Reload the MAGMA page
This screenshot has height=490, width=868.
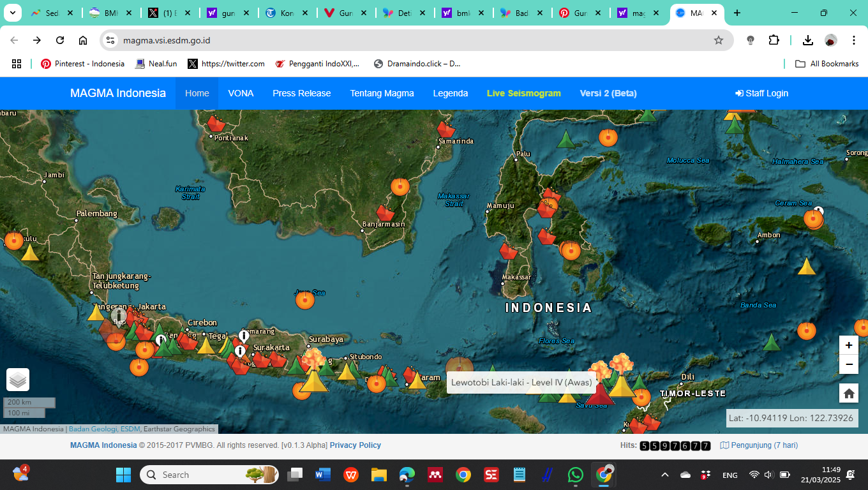pos(60,40)
